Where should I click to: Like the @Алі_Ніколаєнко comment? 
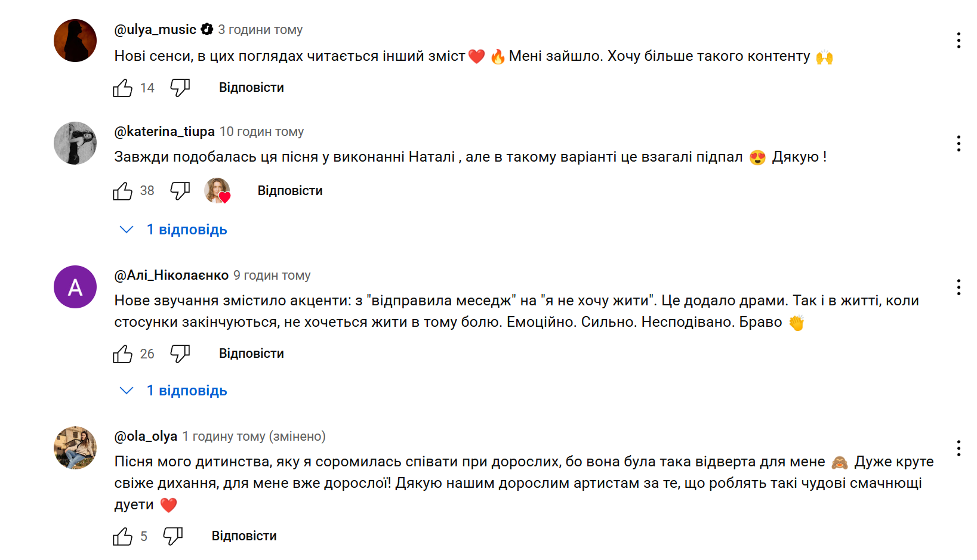coord(123,354)
